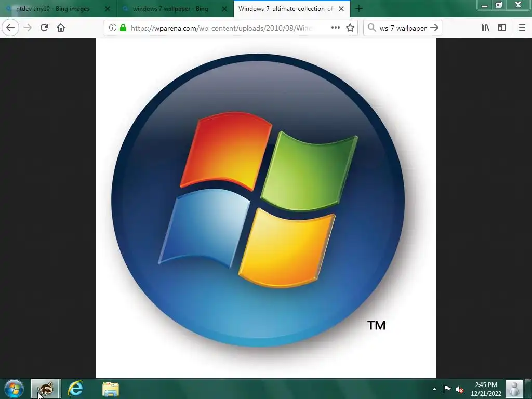
Task: Open Windows Explorer folder taskbar icon
Action: point(111,389)
